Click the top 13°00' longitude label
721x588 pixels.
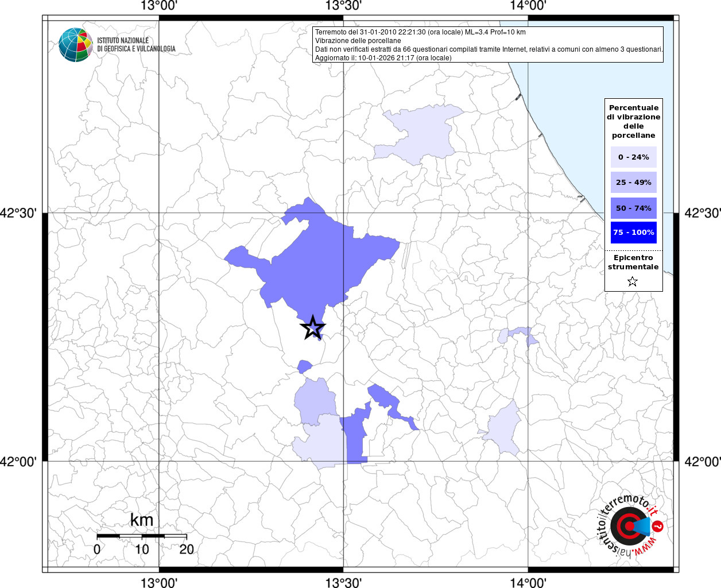click(159, 6)
